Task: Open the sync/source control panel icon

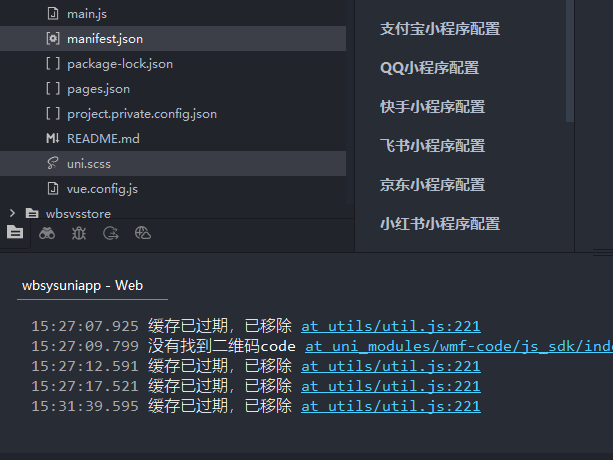Action: (x=111, y=233)
